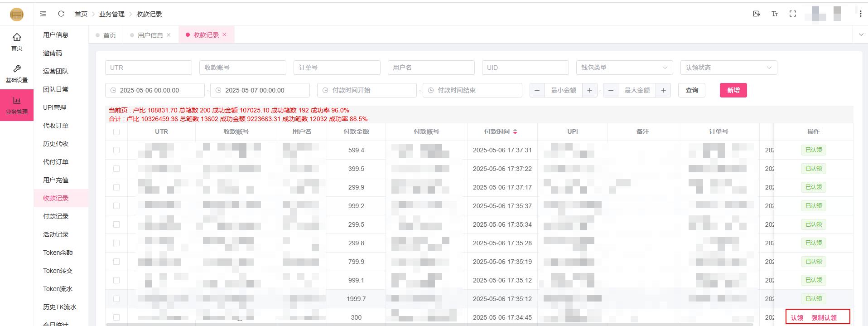Switch to the 用户信息 tab
The image size is (868, 326).
tap(150, 35)
